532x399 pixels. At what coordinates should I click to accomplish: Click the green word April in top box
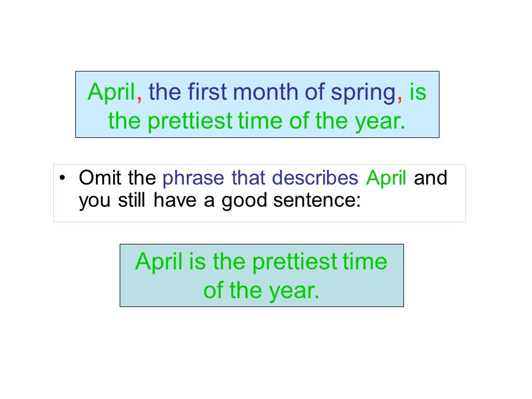tap(111, 93)
